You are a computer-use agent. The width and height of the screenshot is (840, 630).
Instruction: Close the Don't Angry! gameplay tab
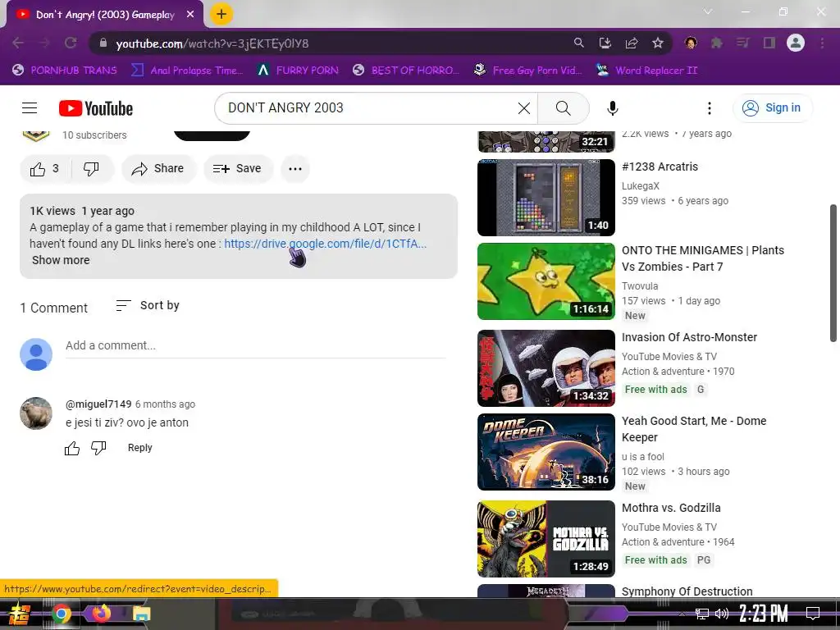(x=190, y=15)
